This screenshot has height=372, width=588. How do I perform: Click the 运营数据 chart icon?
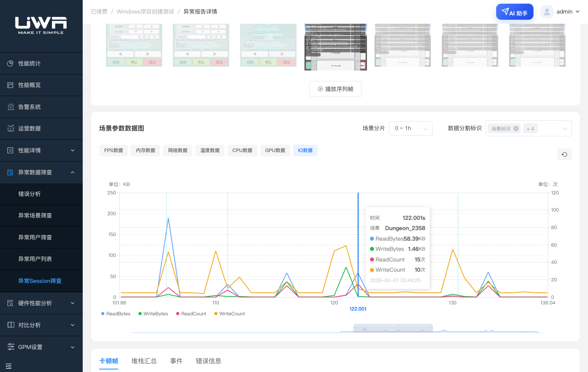(10, 128)
